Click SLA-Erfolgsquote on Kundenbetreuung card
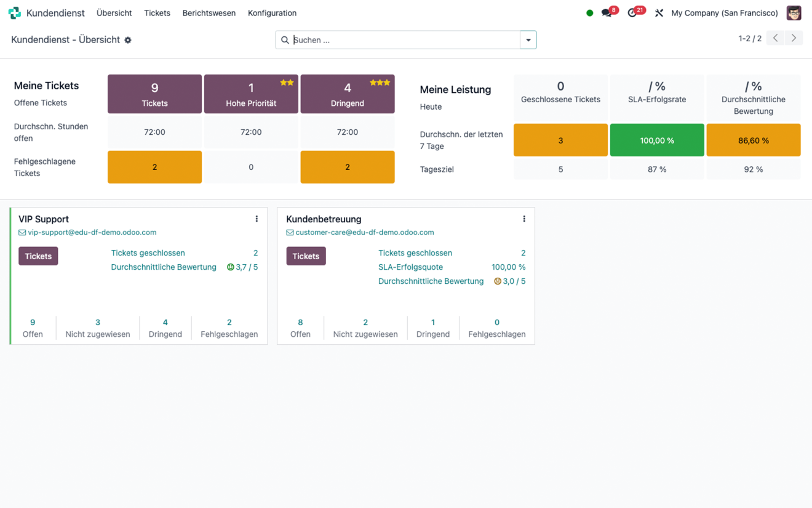 [x=410, y=267]
